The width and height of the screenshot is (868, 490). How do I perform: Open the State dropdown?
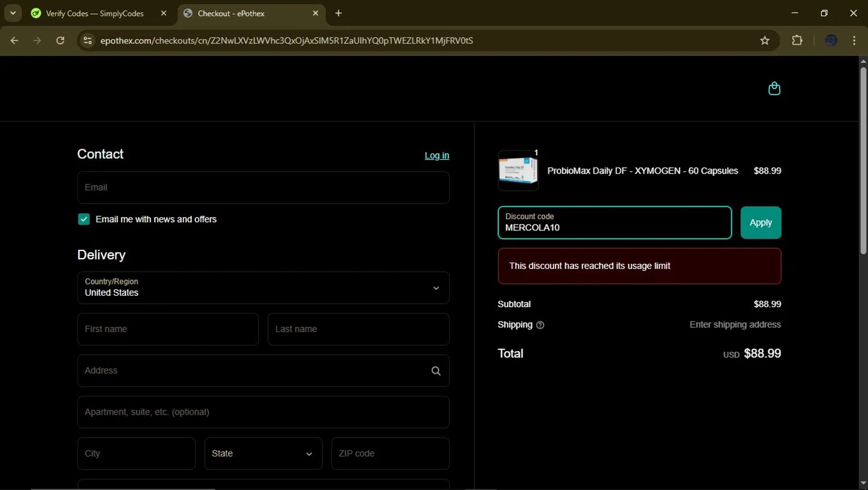click(x=263, y=454)
